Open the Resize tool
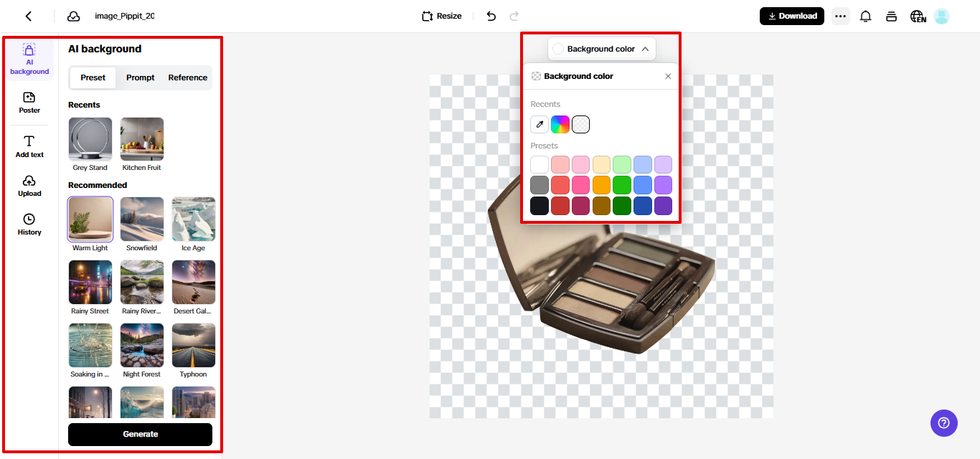This screenshot has width=980, height=459. (441, 15)
